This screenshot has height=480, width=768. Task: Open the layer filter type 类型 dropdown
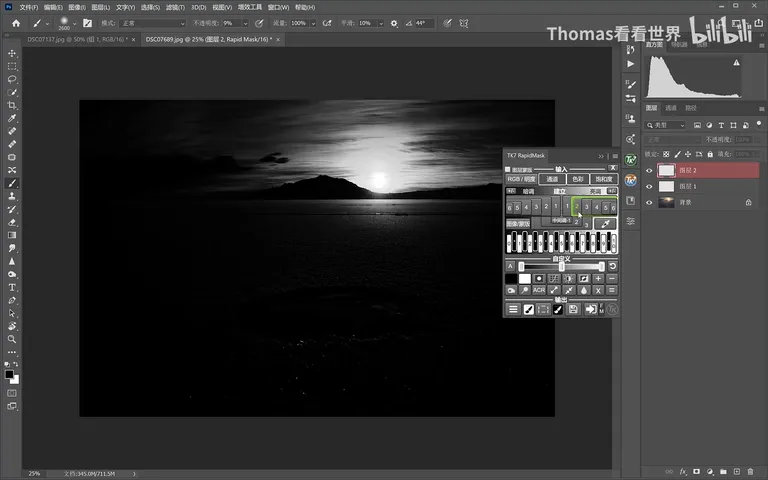pyautogui.click(x=665, y=125)
